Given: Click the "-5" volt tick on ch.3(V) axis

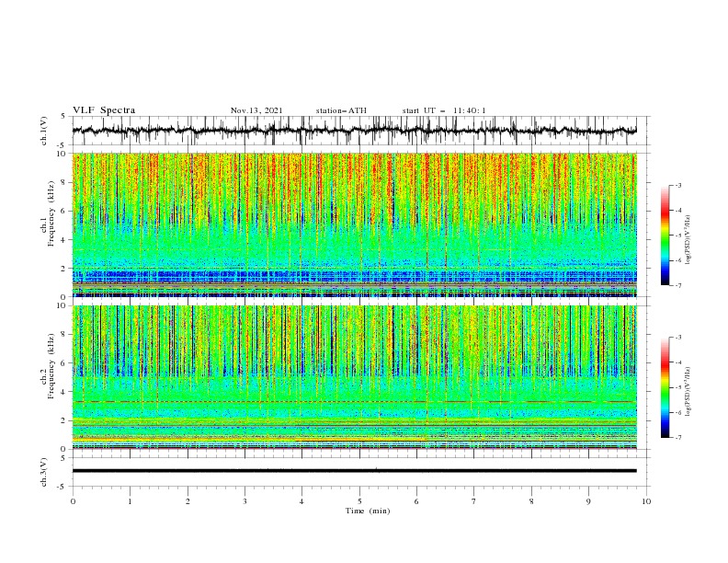Looking at the screenshot, I should (x=63, y=487).
